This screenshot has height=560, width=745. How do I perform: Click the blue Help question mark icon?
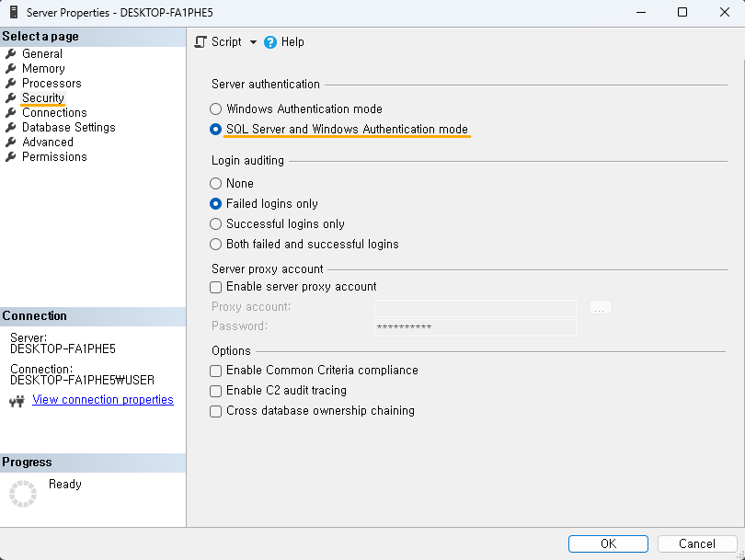(270, 42)
